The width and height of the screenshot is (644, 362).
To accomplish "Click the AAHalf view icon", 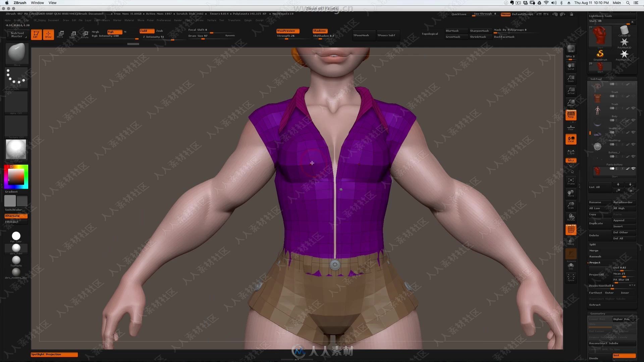I will 571,103.
